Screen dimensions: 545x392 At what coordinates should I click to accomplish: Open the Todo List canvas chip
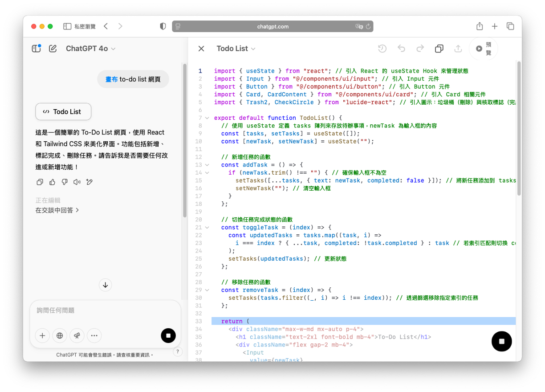coord(63,112)
